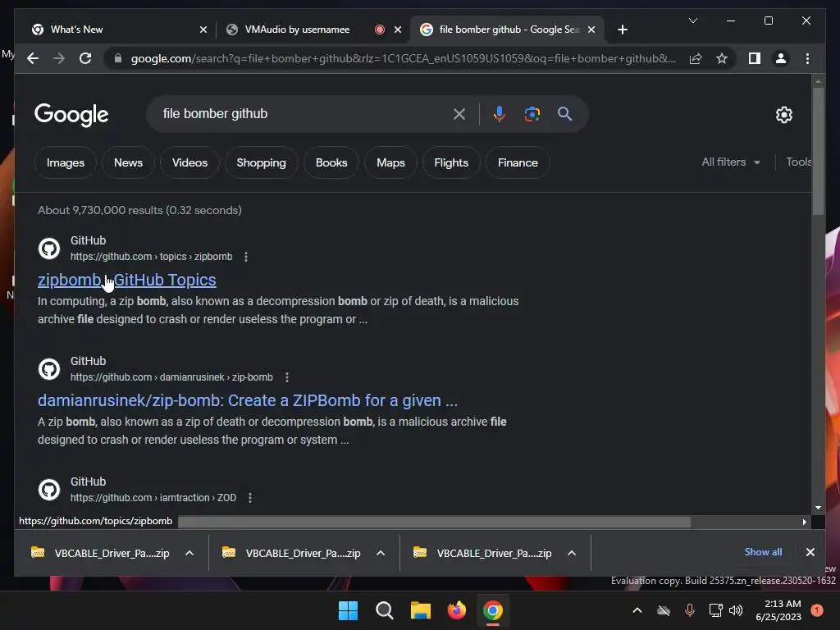Open taskbar Search
The width and height of the screenshot is (840, 630).
click(x=384, y=610)
